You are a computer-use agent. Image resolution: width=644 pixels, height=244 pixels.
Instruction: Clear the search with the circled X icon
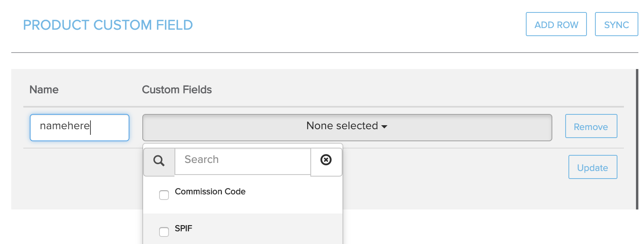tap(326, 160)
